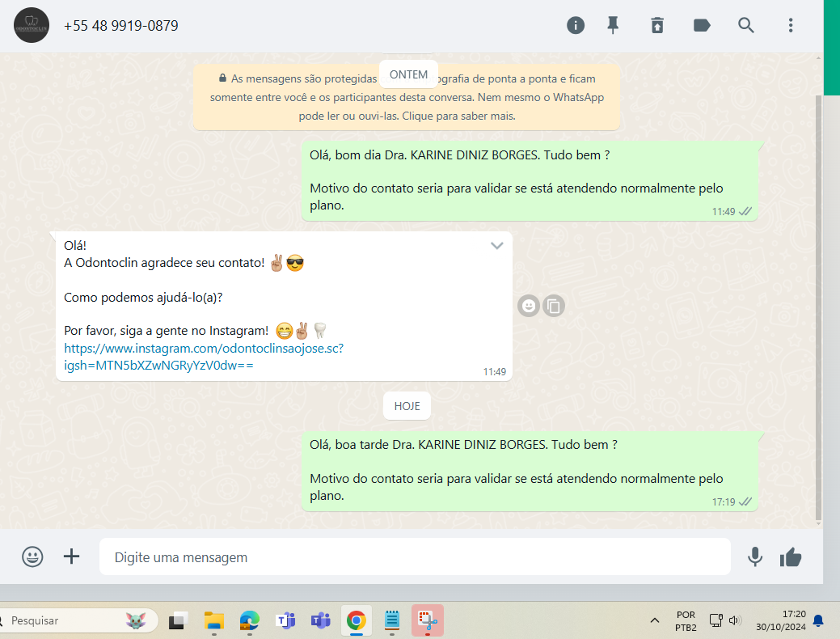Viewport: 840px width, 639px height.
Task: Open contact info icon in chat header
Action: click(x=576, y=25)
